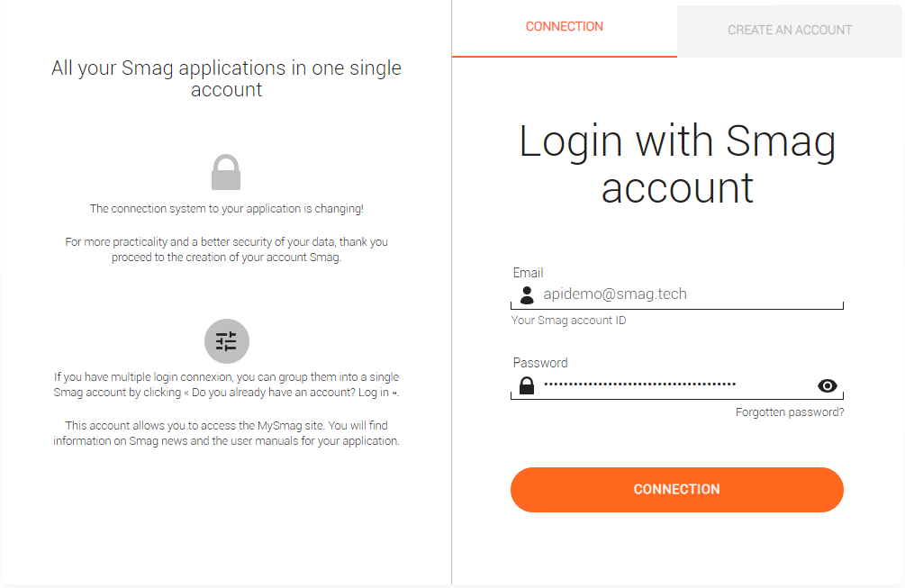
Task: Switch to the Connection tab
Action: 565,27
